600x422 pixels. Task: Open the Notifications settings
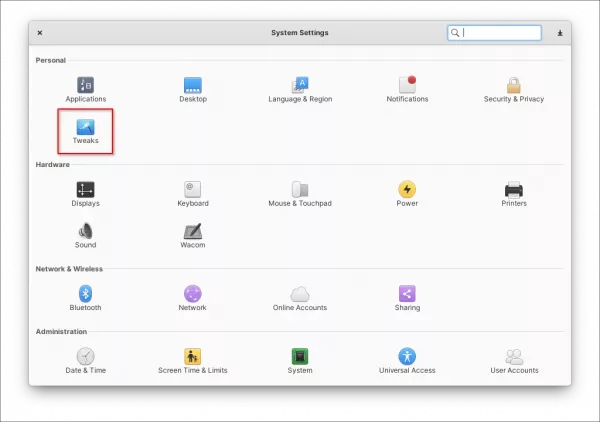point(407,90)
